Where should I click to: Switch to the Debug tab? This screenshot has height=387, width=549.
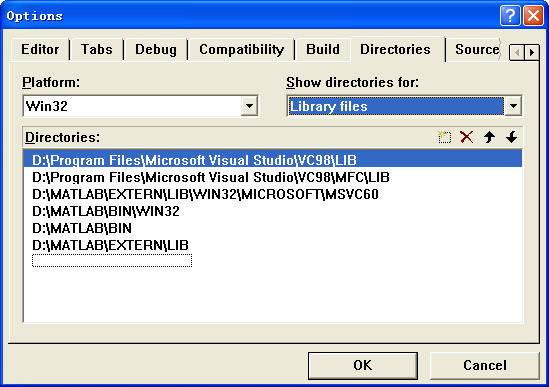[x=156, y=49]
